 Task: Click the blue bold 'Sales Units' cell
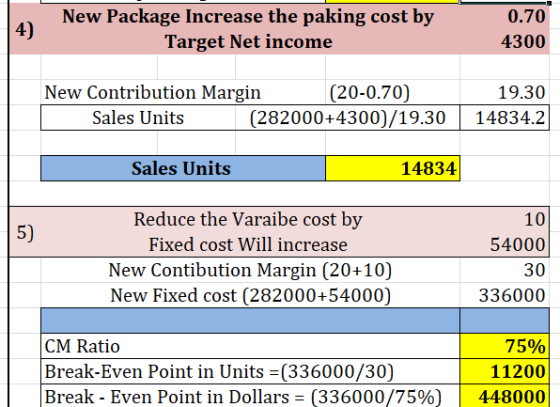183,169
